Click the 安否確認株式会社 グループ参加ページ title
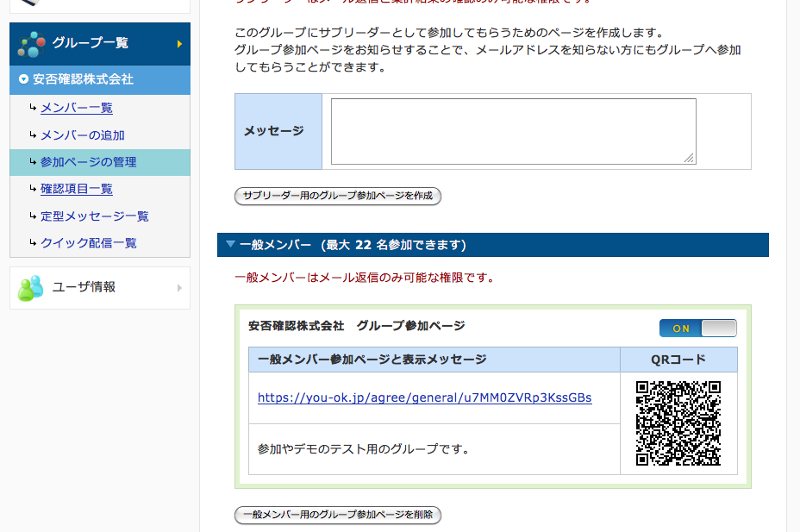This screenshot has width=800, height=532. coord(357,325)
